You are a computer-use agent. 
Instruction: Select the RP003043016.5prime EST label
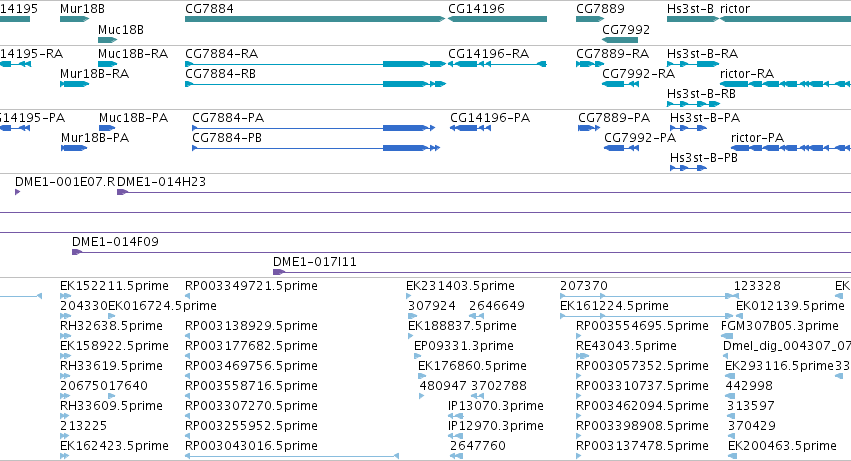[x=251, y=446]
